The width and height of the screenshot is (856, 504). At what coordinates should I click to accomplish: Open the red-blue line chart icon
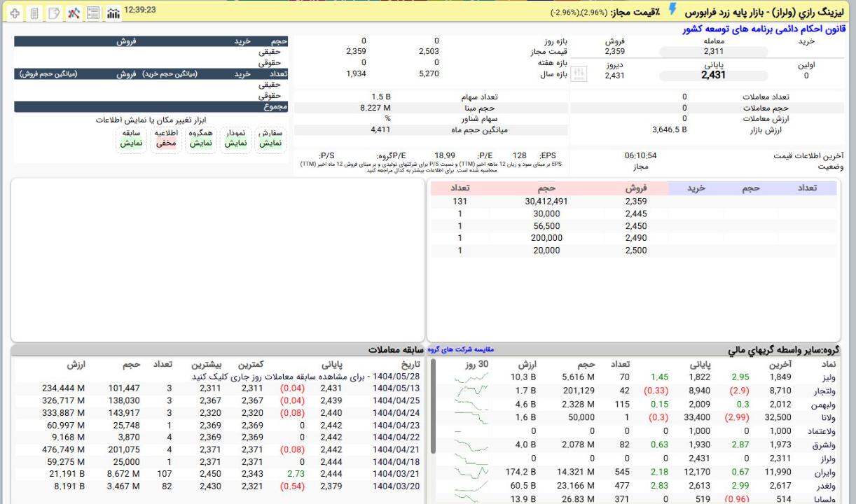[73, 13]
